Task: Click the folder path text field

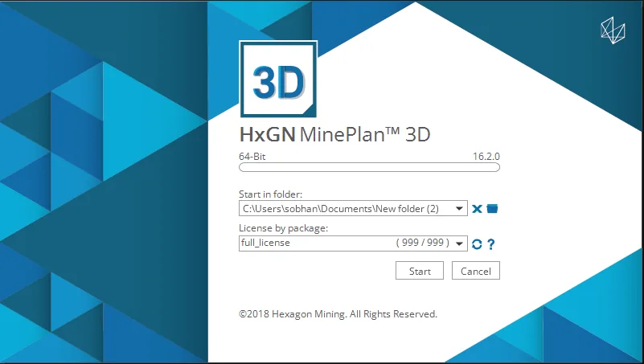Action: (x=353, y=208)
